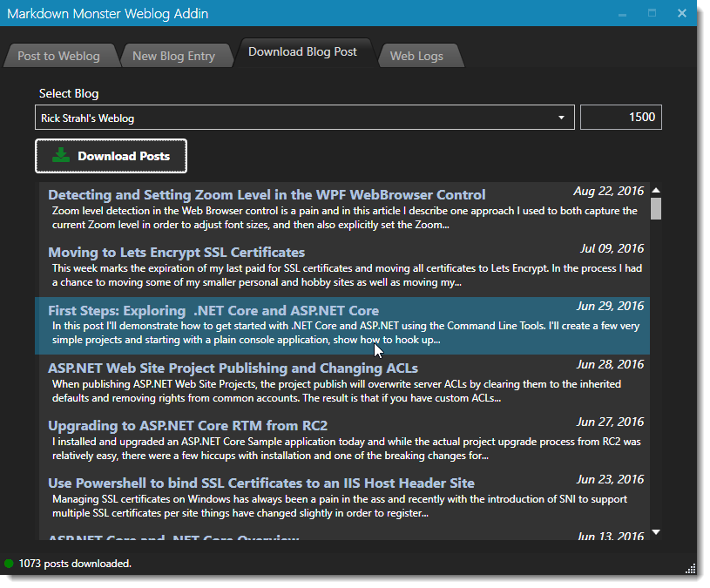Open ASP.NET Web Site Project Publishing post
Screen dimensions: 710x588
(233, 368)
